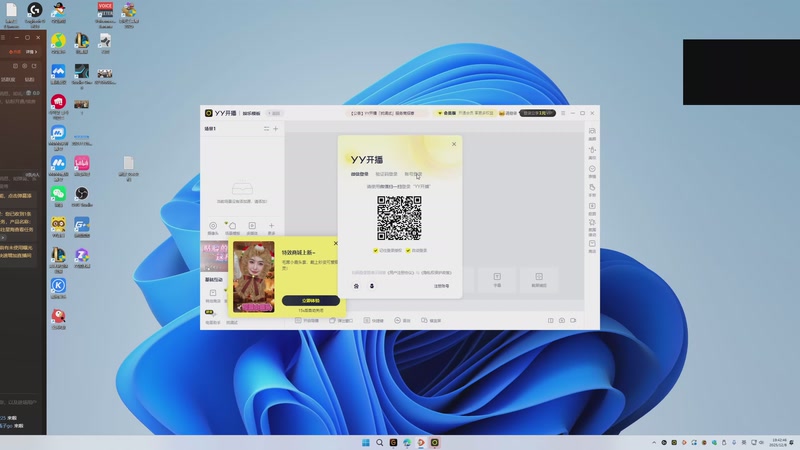
Task: Select the 微信登录 tab in login dialog
Action: 360,174
